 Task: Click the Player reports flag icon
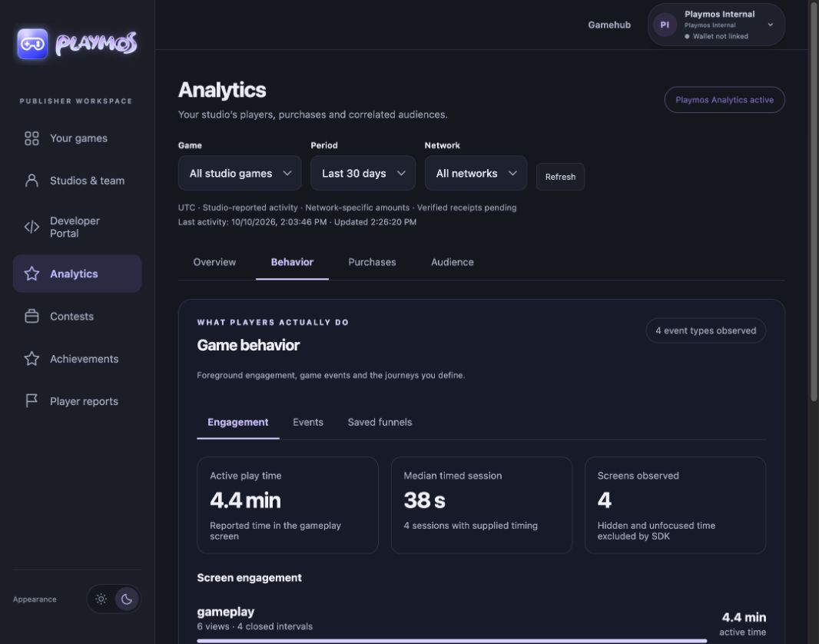tap(31, 401)
